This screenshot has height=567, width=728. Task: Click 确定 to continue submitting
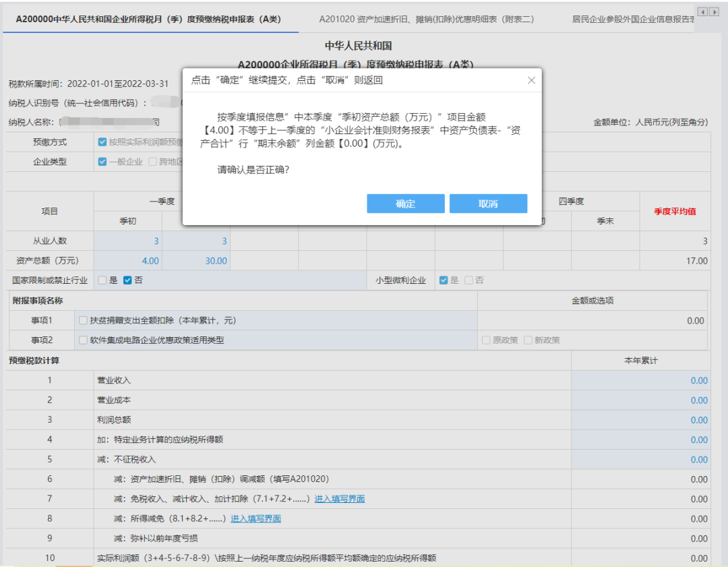pos(405,204)
